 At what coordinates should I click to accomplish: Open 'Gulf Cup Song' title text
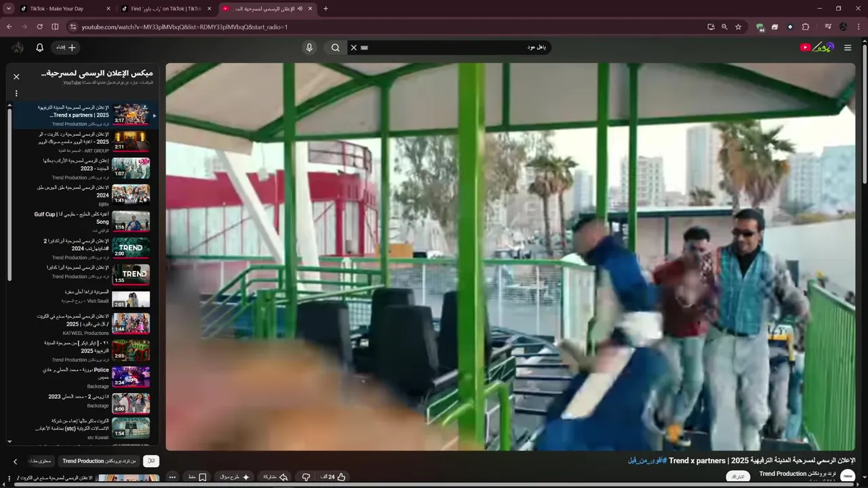[72, 218]
